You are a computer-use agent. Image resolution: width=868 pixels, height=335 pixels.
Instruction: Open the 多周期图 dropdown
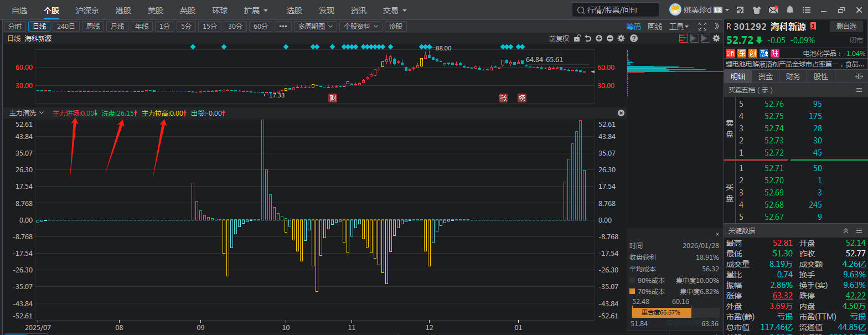(x=315, y=26)
